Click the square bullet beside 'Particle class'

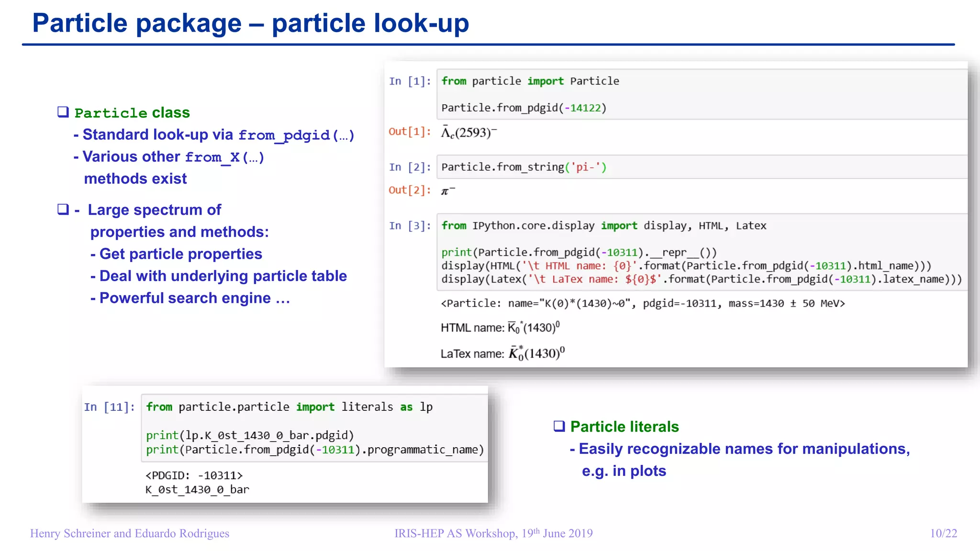(x=63, y=112)
